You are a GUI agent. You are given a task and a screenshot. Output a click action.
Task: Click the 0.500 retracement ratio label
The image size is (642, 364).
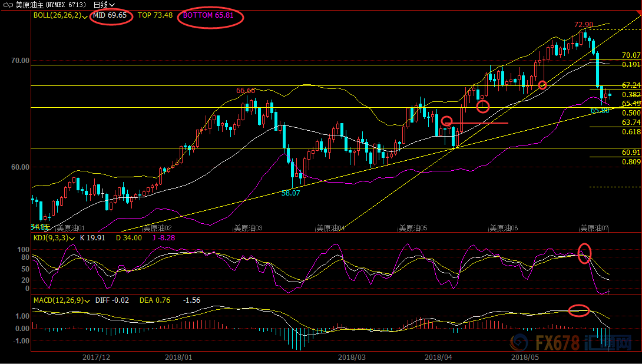631,113
